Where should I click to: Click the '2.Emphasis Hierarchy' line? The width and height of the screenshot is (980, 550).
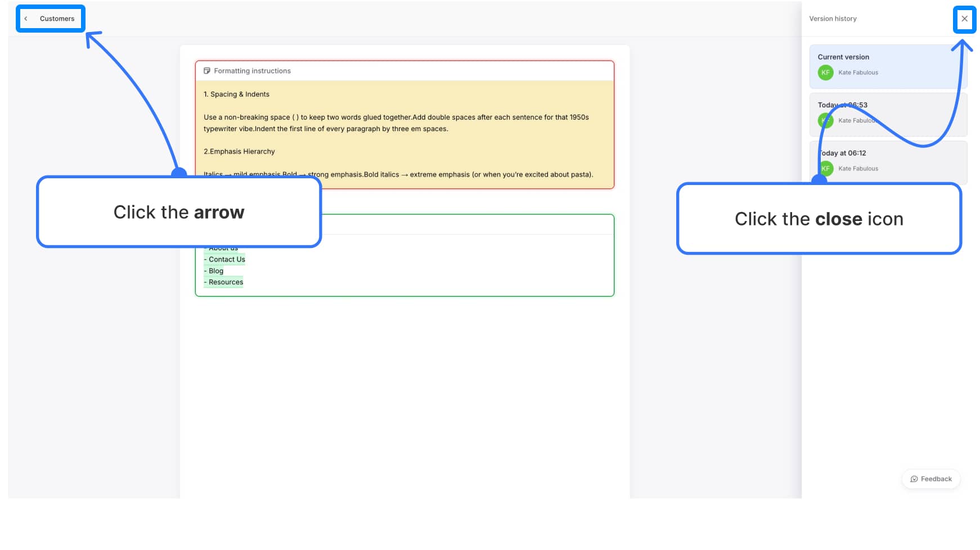[x=239, y=152]
